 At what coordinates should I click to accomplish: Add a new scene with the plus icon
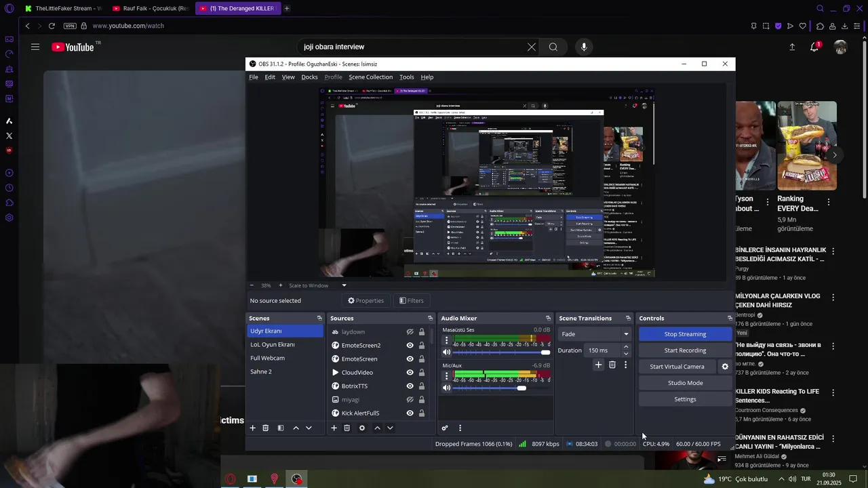[x=252, y=428]
